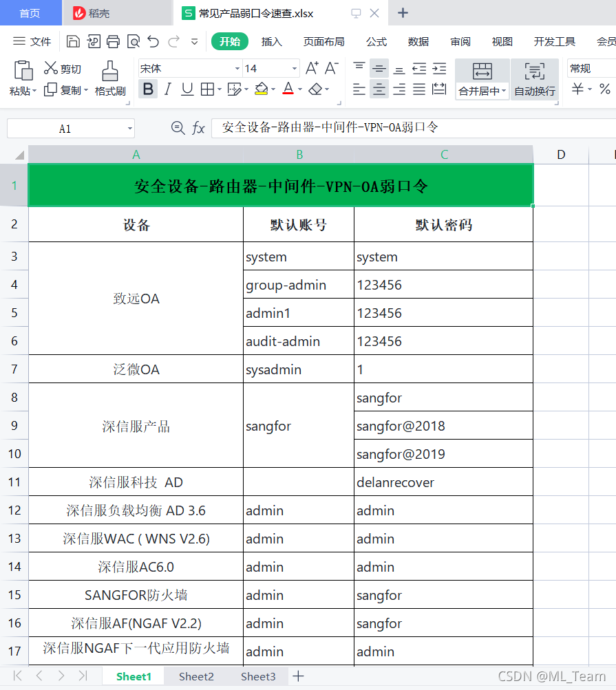Switch to the Review tab
This screenshot has width=616, height=690.
click(460, 41)
